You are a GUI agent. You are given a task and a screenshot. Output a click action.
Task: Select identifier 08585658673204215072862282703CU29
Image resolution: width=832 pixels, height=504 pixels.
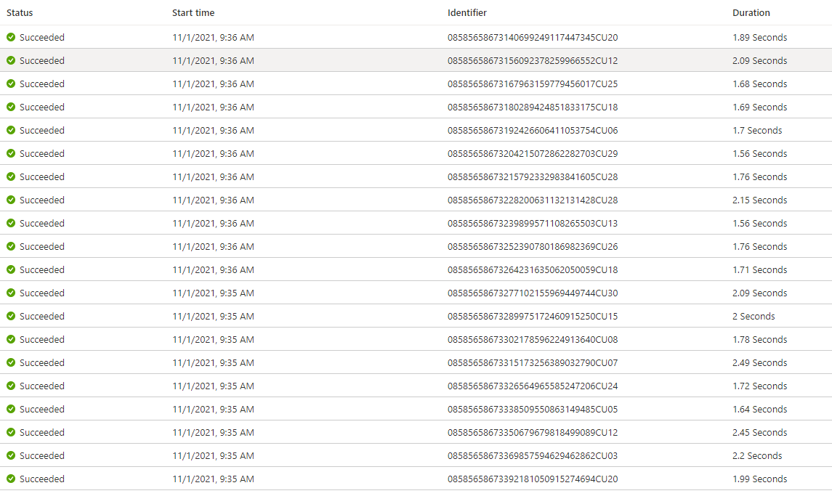(533, 154)
